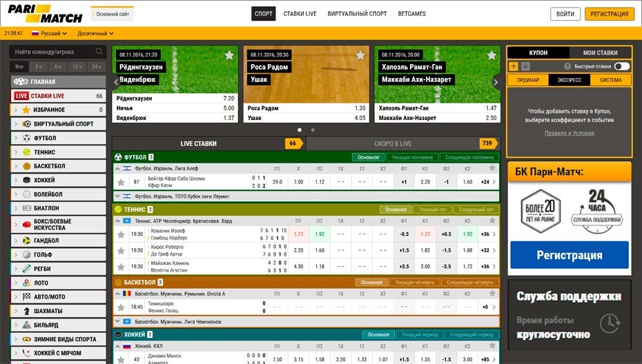This screenshot has width=642, height=364.
Task: Bet on Рёдингхаузен at odds 7.20
Action: pyautogui.click(x=175, y=99)
